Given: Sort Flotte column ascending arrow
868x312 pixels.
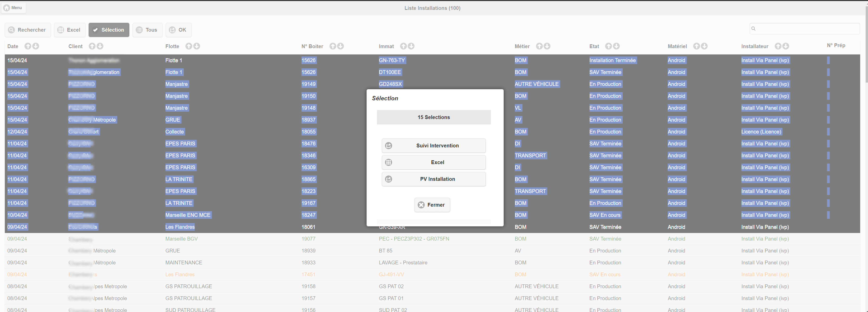Looking at the screenshot, I should (189, 46).
